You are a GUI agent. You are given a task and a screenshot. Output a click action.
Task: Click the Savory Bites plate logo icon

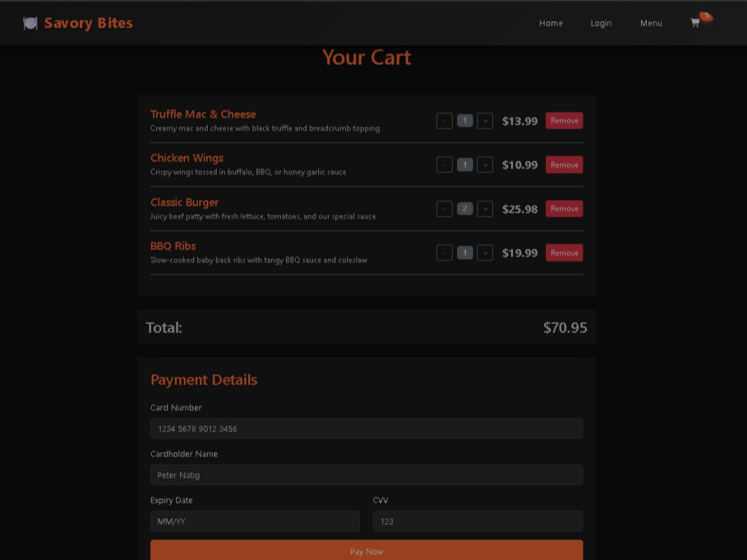30,23
